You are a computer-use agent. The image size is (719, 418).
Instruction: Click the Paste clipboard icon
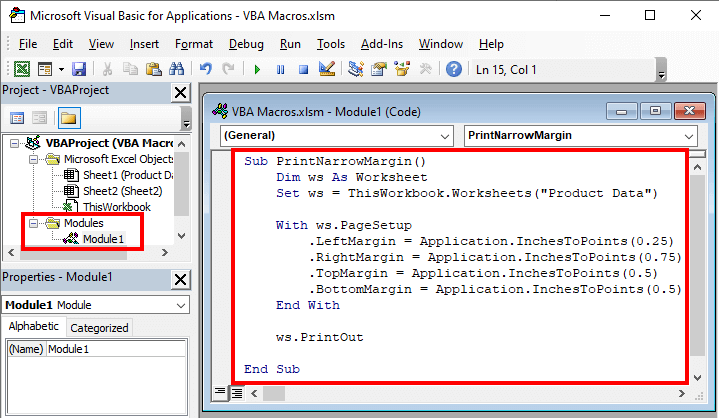[x=153, y=69]
